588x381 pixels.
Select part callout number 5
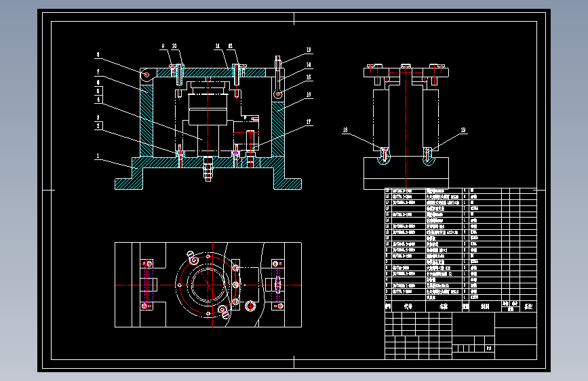98,91
